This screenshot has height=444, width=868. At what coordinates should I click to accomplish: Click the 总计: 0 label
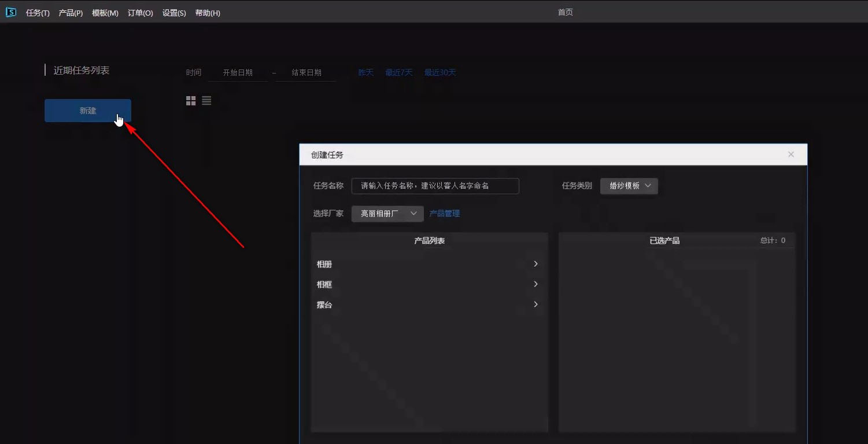(x=773, y=240)
